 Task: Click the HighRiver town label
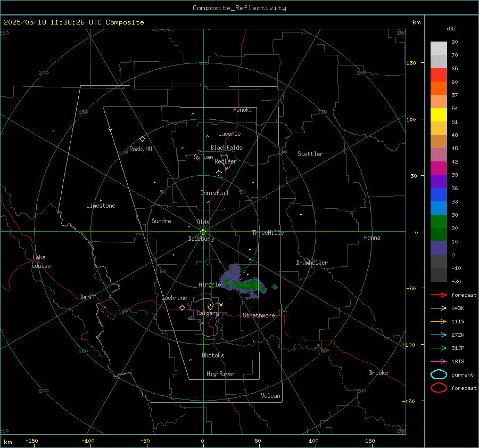pos(221,374)
